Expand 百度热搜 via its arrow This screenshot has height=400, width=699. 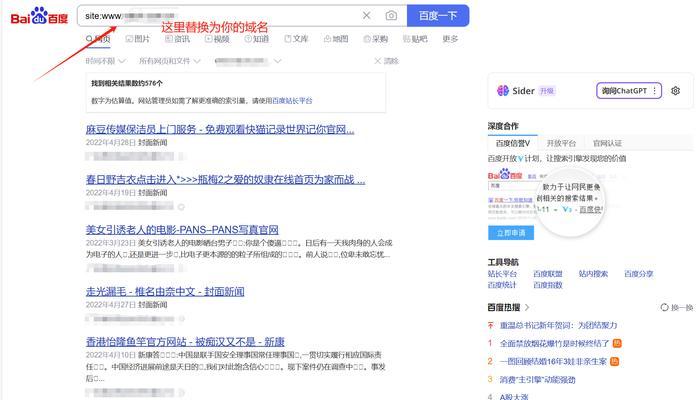(527, 307)
